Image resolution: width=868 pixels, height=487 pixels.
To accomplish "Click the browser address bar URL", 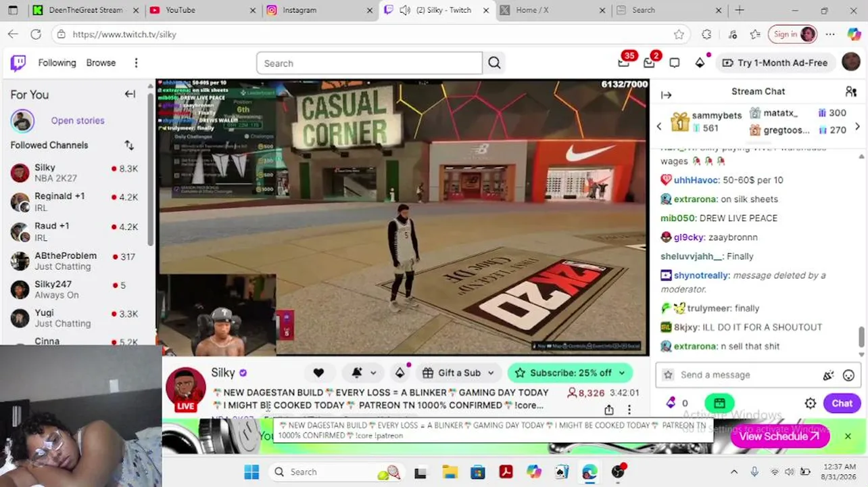I will 124,34.
